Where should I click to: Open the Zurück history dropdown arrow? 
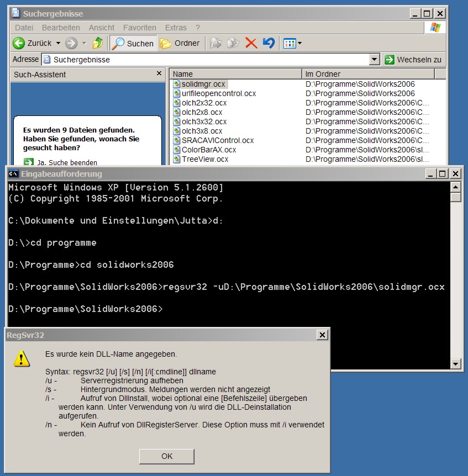pyautogui.click(x=58, y=43)
